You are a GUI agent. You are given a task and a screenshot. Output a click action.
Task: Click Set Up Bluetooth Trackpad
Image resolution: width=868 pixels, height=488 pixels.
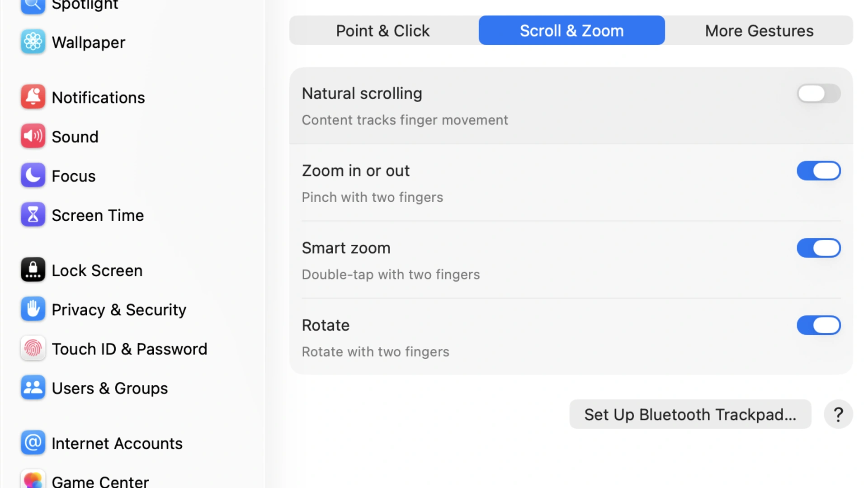690,414
